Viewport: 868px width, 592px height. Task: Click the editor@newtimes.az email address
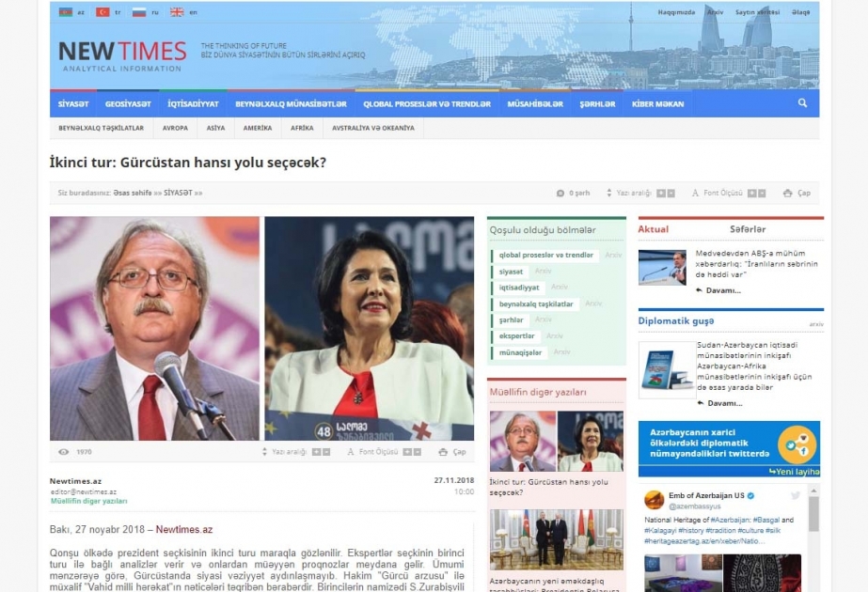point(84,491)
